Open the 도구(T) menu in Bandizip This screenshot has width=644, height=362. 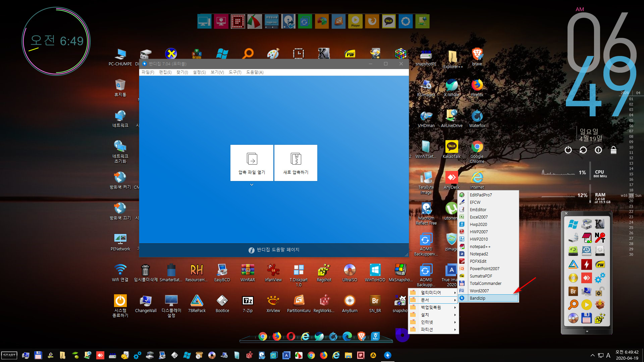tap(235, 72)
